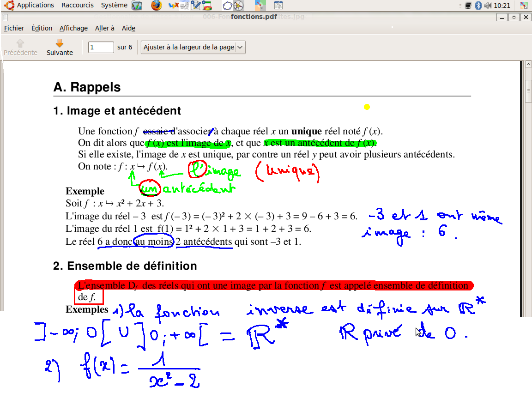
Task: Click the clock showing 10:21
Action: [502, 6]
